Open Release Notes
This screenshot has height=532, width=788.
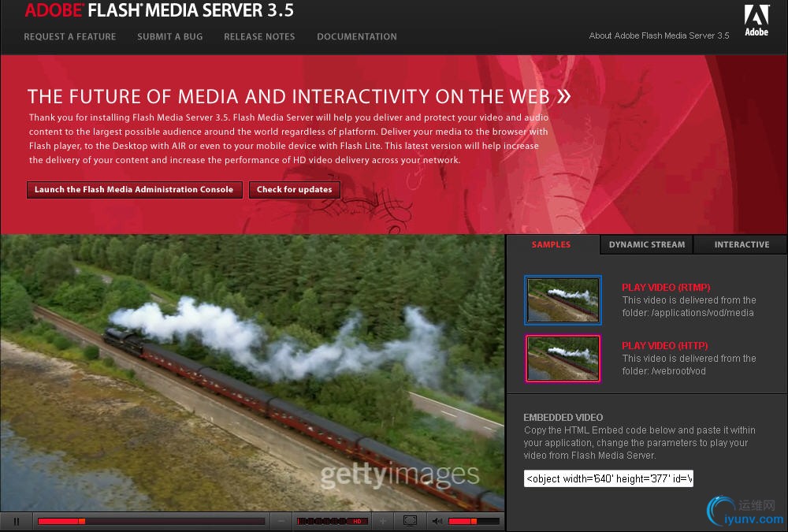click(259, 37)
